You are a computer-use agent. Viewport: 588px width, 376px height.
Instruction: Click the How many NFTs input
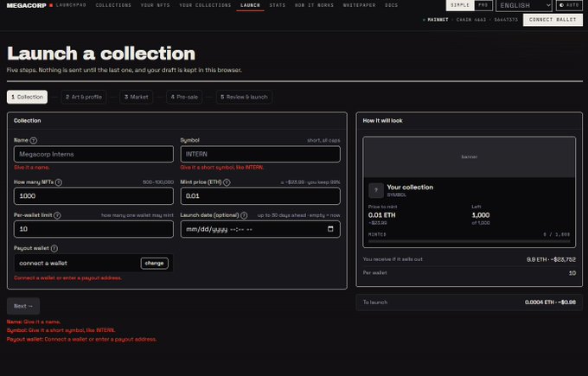93,196
